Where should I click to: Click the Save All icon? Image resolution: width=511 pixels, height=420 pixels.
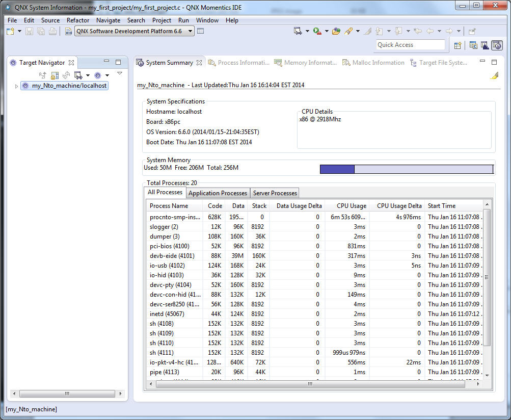[x=41, y=31]
